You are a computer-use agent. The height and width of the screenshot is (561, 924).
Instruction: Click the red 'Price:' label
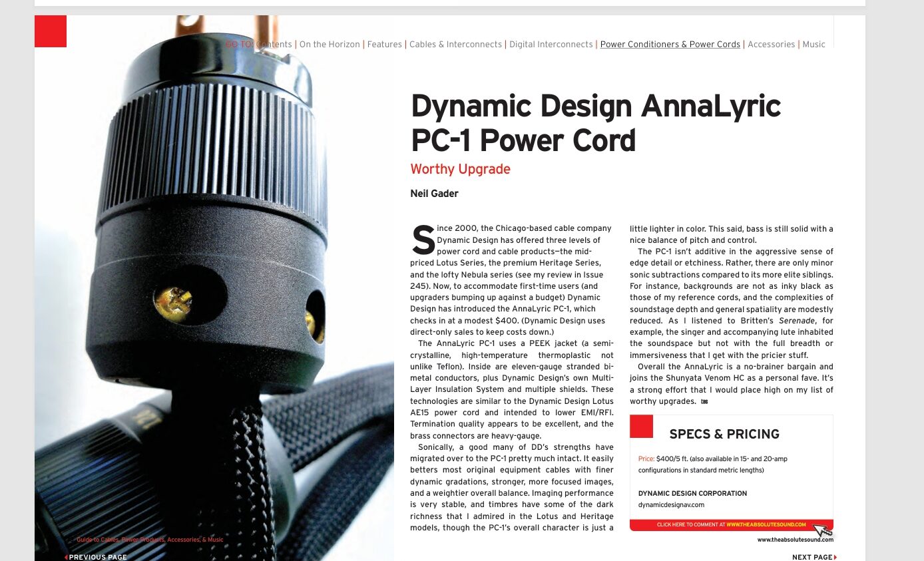[646, 459]
